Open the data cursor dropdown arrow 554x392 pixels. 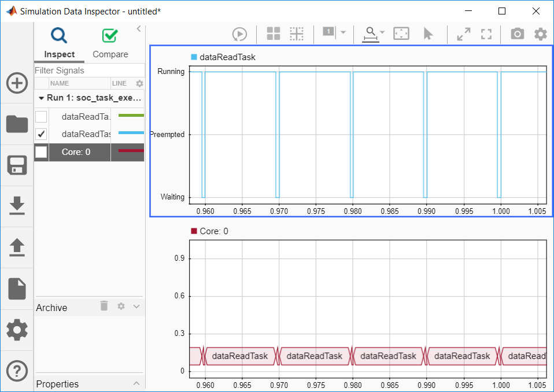tap(343, 32)
